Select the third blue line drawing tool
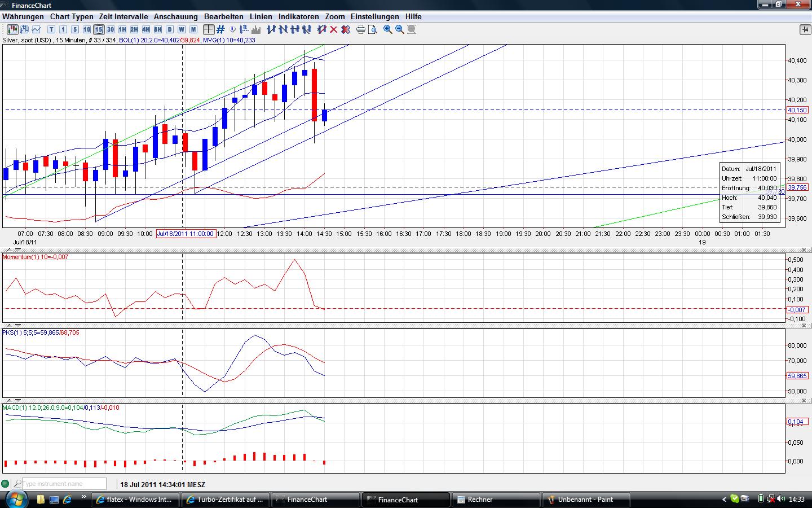The width and height of the screenshot is (812, 508). (x=295, y=29)
